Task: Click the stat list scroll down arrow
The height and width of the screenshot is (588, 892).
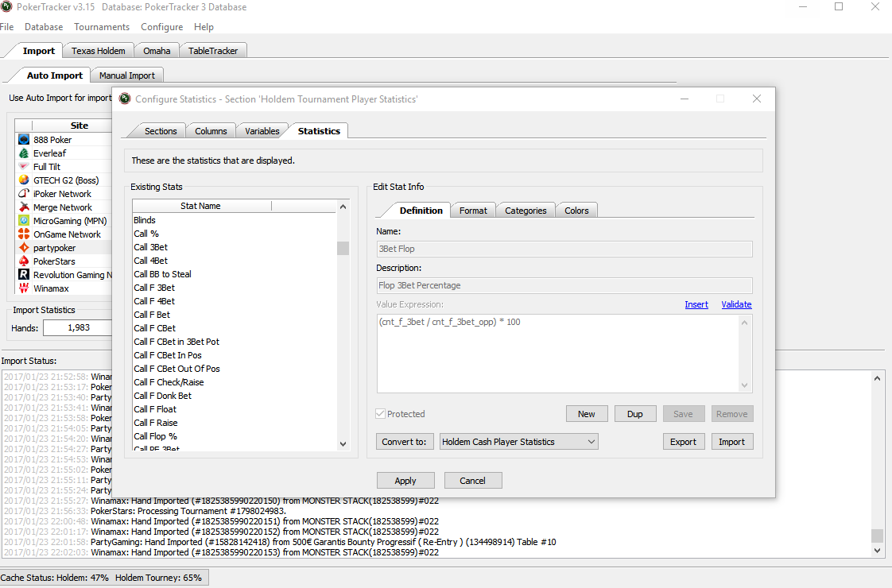Action: click(343, 444)
